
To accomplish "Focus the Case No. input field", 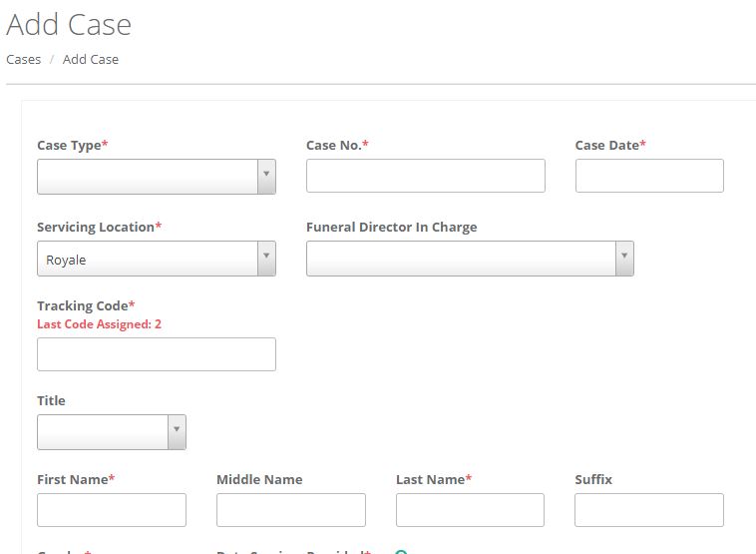I will (x=425, y=176).
